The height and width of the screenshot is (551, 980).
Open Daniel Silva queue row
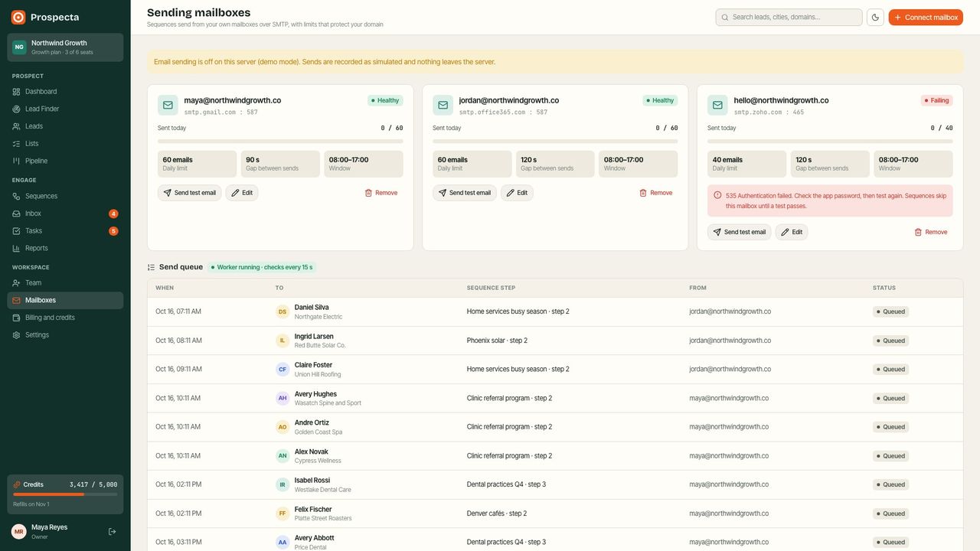[x=555, y=311]
